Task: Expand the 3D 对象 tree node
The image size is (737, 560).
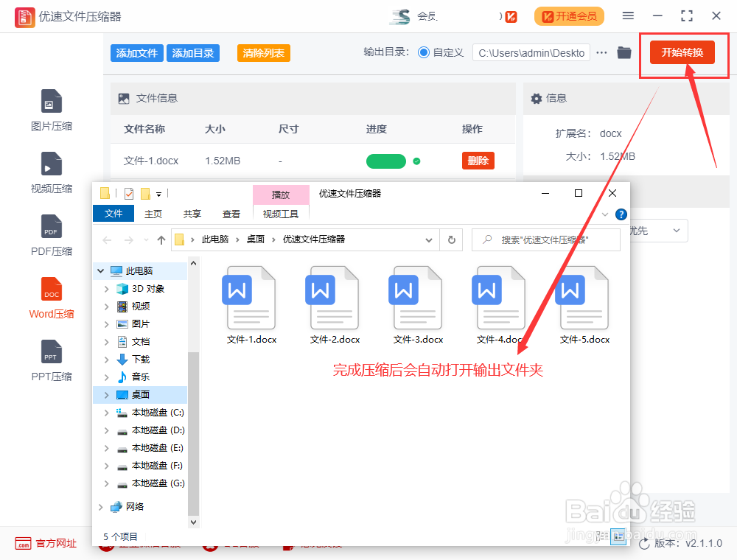Action: click(x=106, y=288)
